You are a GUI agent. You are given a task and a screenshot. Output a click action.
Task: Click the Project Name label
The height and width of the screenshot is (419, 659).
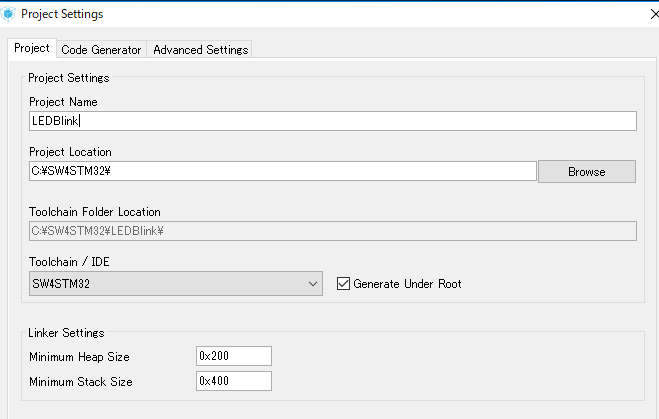coord(63,102)
